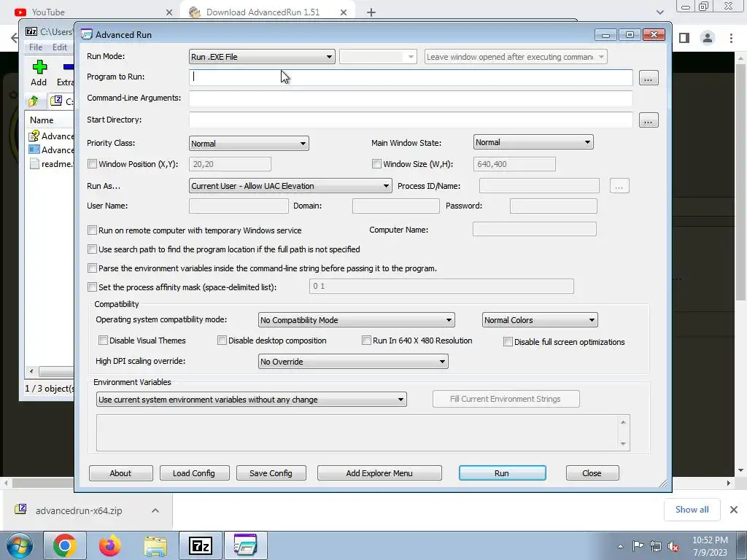Image resolution: width=747 pixels, height=560 pixels.
Task: Click the Load Config button
Action: (x=194, y=472)
